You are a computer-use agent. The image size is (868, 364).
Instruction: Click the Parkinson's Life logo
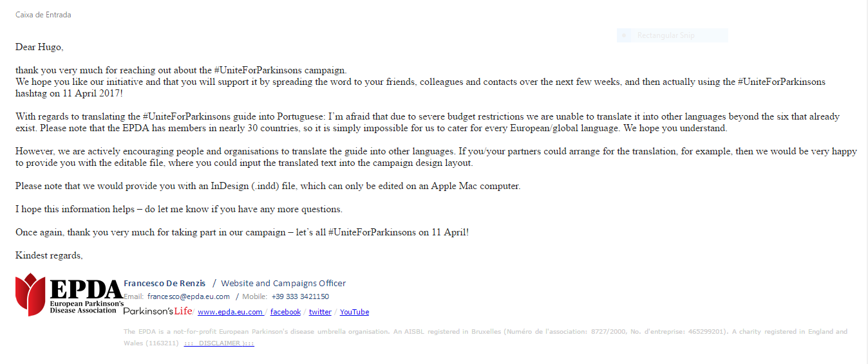point(158,311)
